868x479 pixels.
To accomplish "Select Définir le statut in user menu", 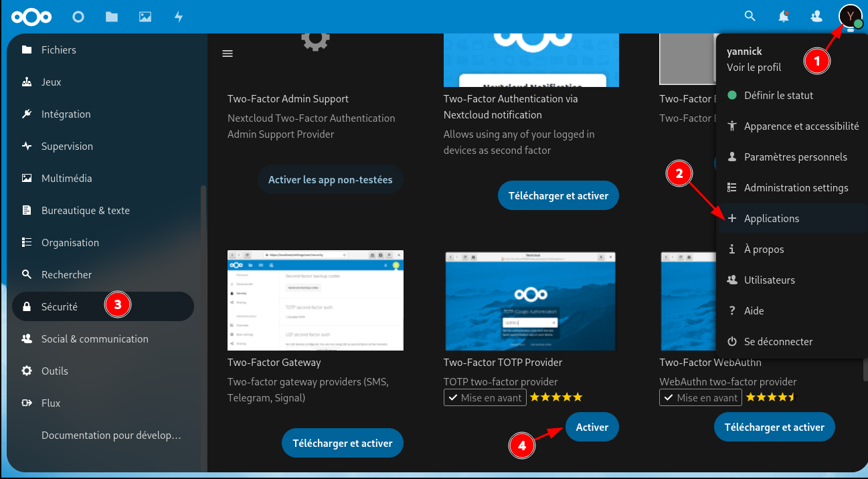I will click(x=778, y=96).
